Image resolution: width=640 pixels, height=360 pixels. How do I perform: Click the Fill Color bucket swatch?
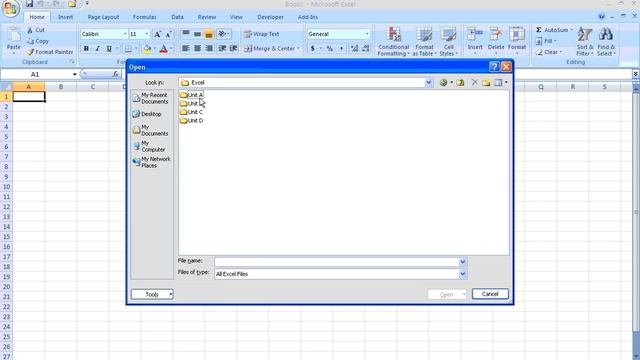(x=147, y=49)
